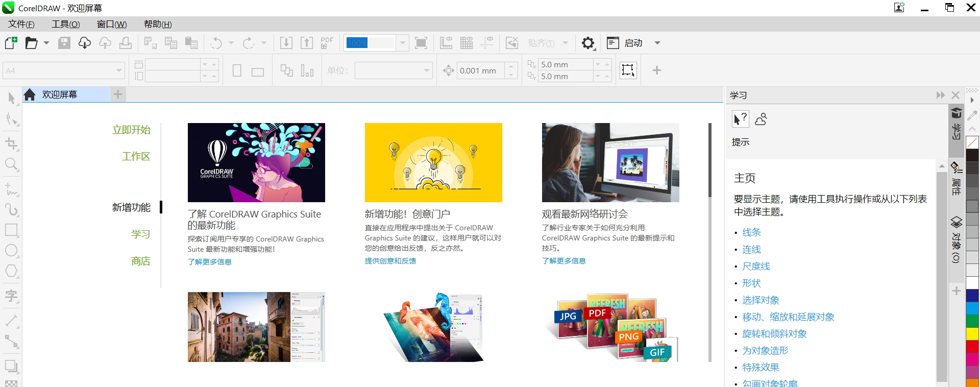Pick the red swatch in color palette

pyautogui.click(x=972, y=347)
